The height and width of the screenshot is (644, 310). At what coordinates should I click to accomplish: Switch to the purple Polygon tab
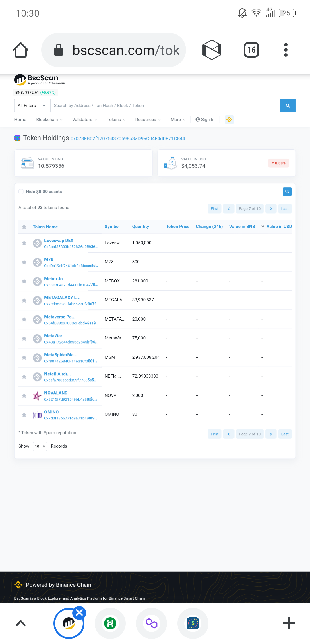[152, 623]
